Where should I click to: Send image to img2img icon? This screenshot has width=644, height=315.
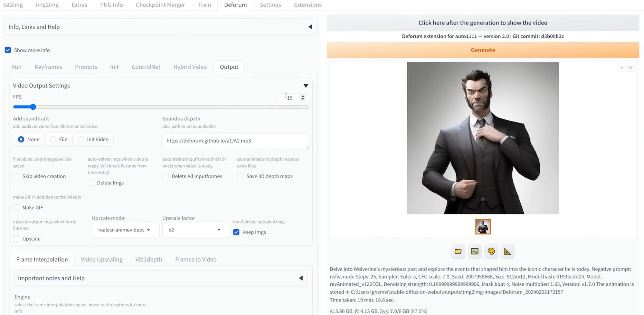click(475, 251)
